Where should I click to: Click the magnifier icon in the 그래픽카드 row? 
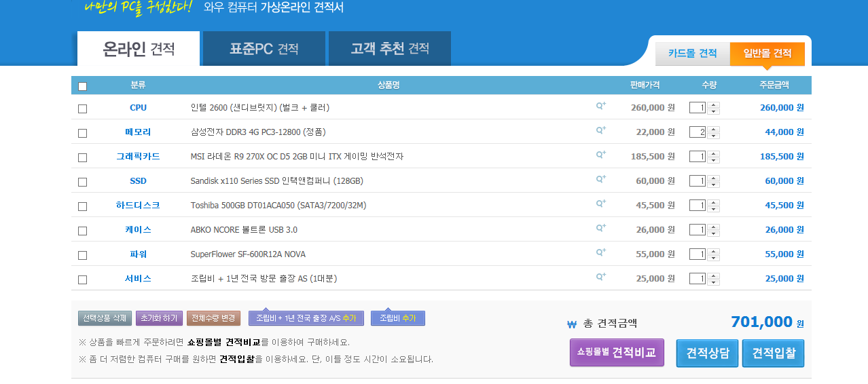(600, 155)
